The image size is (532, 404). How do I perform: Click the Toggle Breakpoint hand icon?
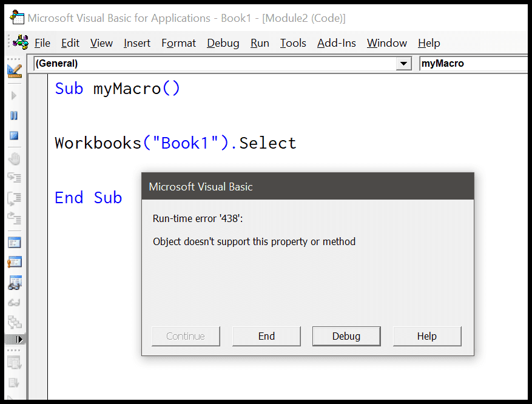[x=14, y=159]
